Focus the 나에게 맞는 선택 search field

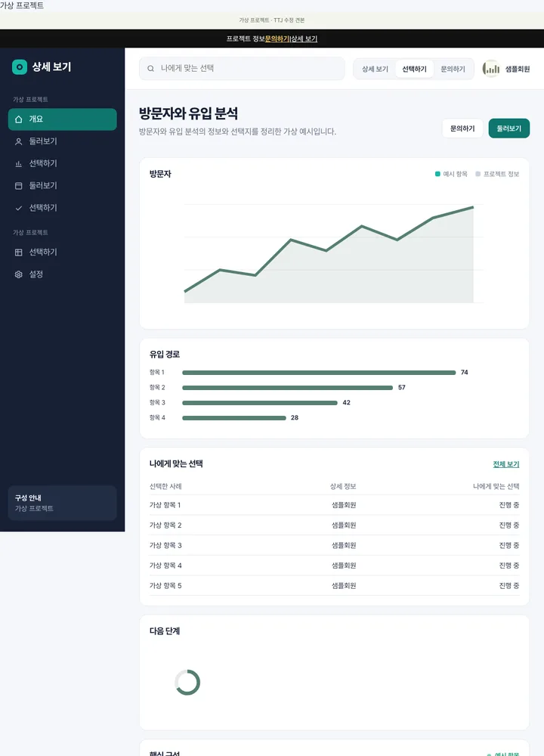click(242, 69)
